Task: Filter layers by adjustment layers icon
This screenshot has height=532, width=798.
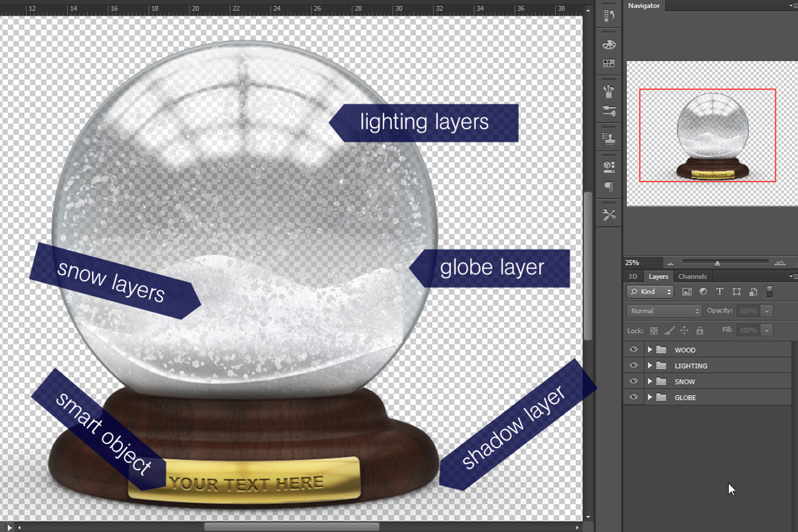Action: click(x=703, y=291)
